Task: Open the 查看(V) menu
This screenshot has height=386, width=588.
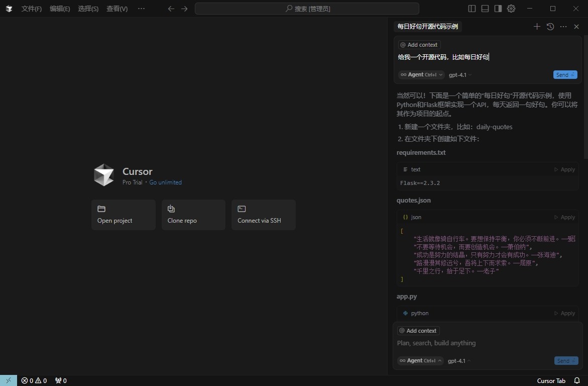Action: pos(117,9)
